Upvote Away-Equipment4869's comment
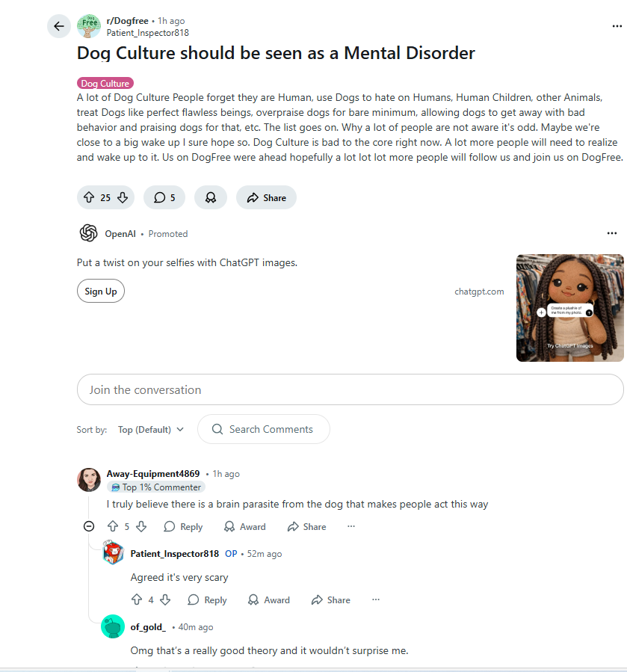This screenshot has width=627, height=672. click(x=113, y=526)
